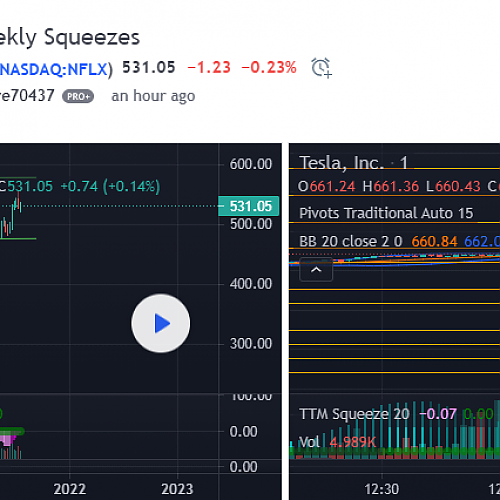This screenshot has height=500, width=500.
Task: Click the 400.00 price scale value
Action: [x=251, y=284]
